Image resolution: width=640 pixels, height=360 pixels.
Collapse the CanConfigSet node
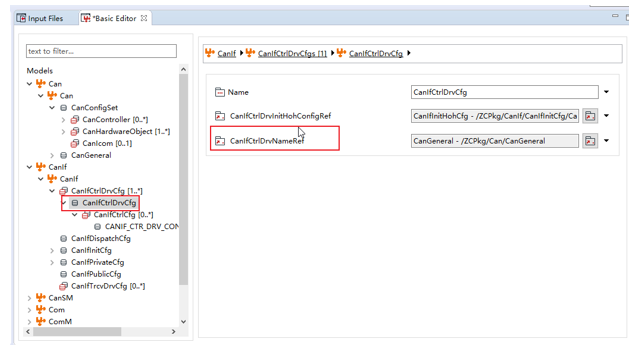pyautogui.click(x=52, y=108)
